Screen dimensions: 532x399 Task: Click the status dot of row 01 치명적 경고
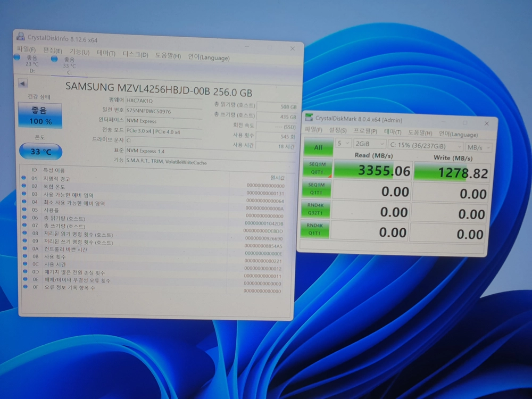(x=24, y=178)
